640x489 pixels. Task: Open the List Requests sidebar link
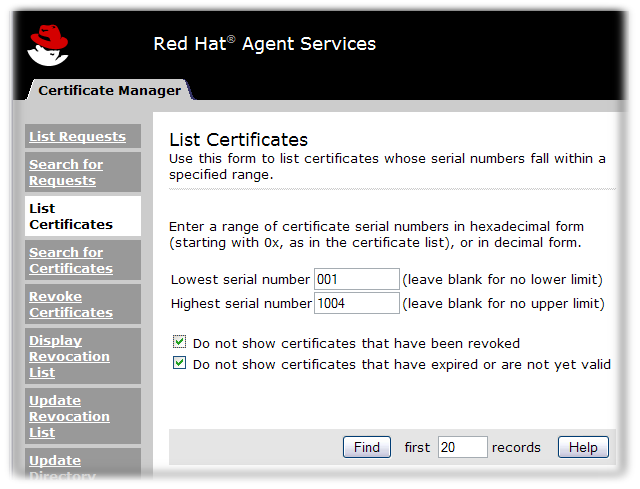tap(77, 137)
